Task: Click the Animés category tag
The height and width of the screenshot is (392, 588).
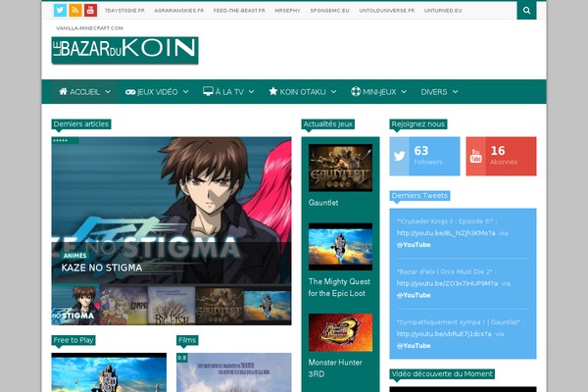Action: point(74,256)
